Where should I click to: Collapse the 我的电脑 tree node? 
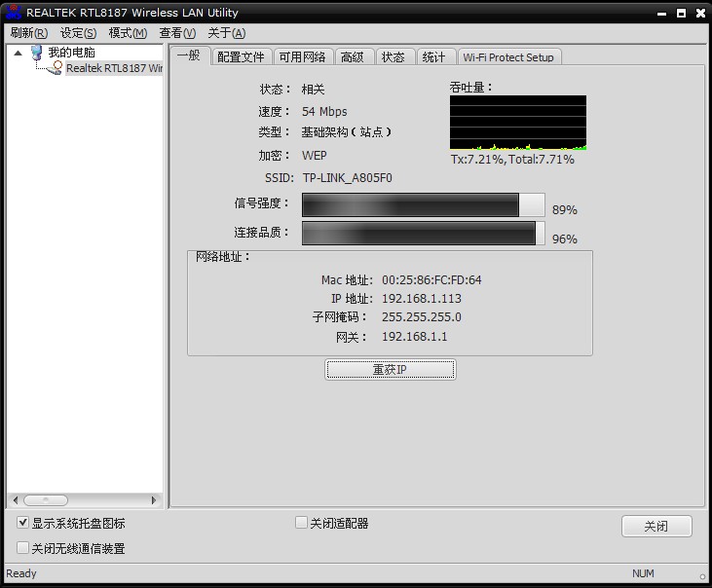18,54
